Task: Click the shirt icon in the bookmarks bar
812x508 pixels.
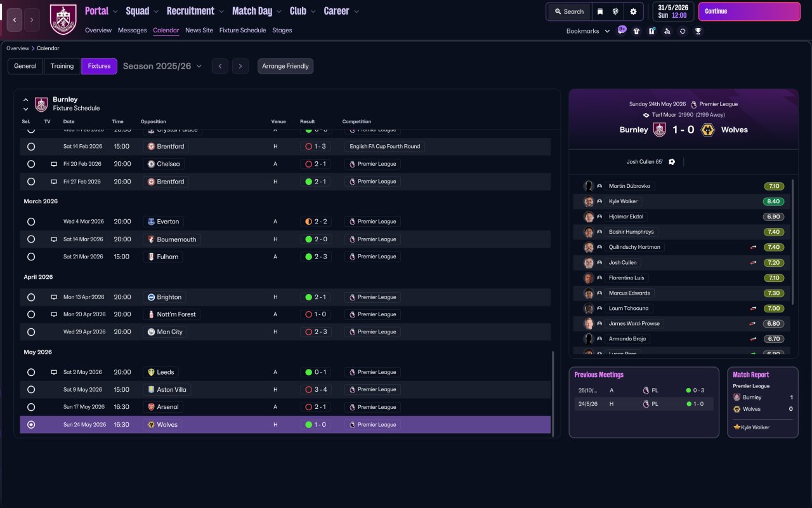Action: click(636, 31)
